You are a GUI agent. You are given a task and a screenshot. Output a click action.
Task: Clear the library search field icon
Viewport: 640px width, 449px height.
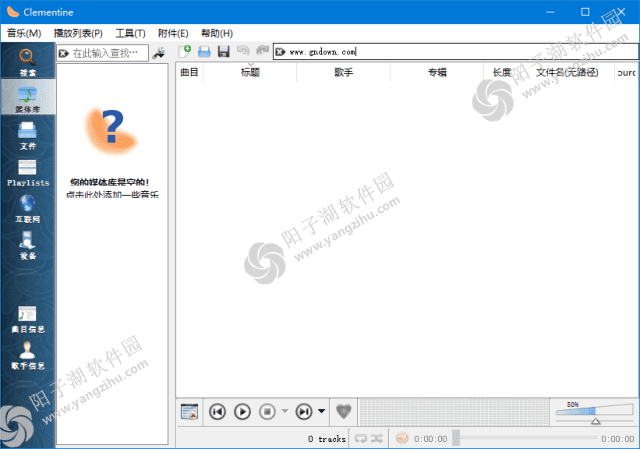point(63,53)
